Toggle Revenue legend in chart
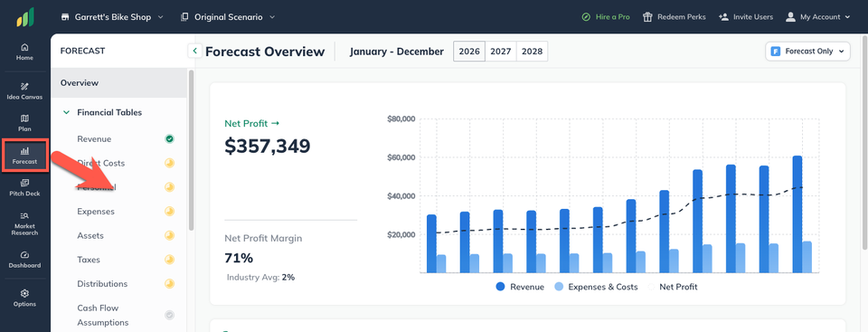 coord(520,287)
